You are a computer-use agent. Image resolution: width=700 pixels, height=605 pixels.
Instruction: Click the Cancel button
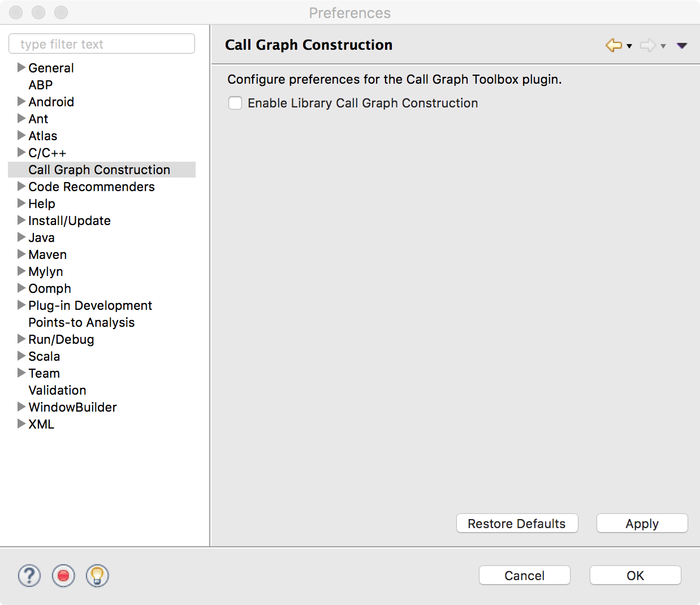pos(525,575)
